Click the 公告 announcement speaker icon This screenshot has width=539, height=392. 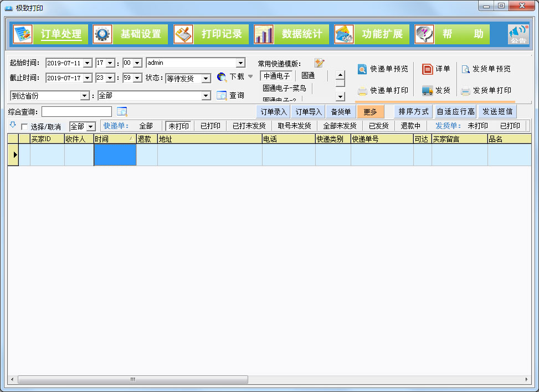pos(520,34)
